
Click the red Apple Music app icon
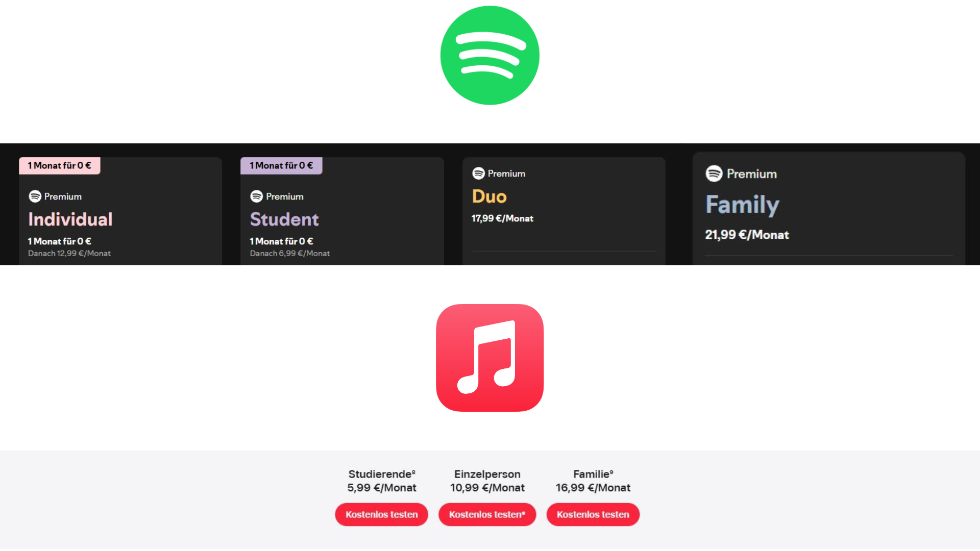pos(490,358)
